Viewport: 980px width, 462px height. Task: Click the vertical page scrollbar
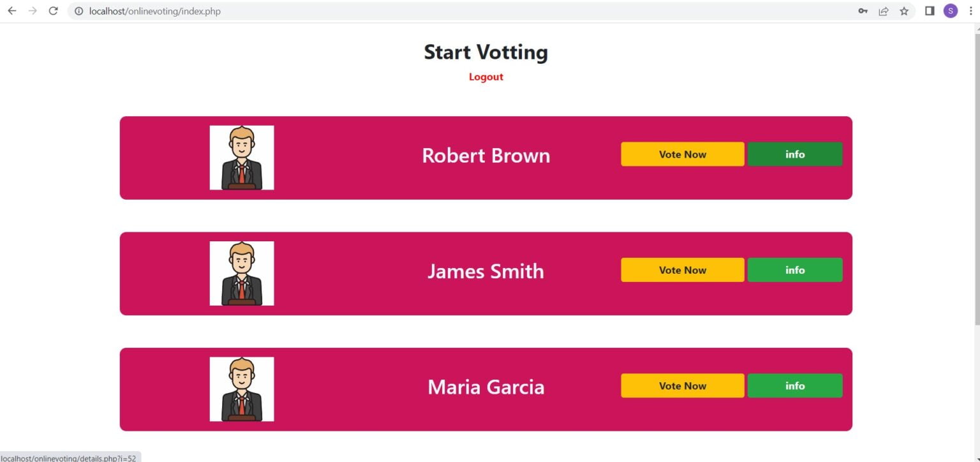975,191
